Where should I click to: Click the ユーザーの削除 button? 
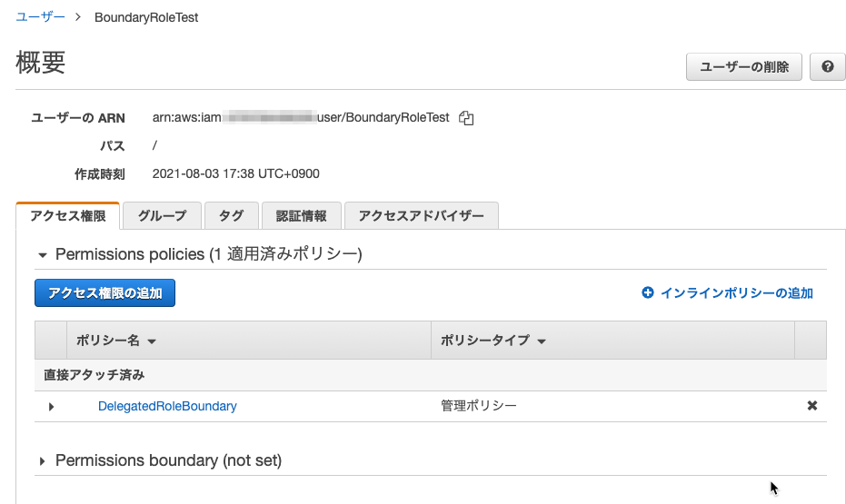click(x=744, y=67)
